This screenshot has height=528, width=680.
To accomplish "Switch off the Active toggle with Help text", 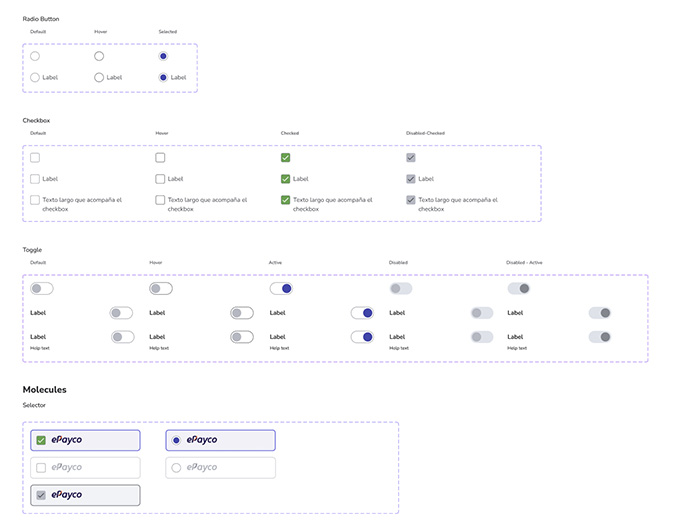I will point(362,337).
